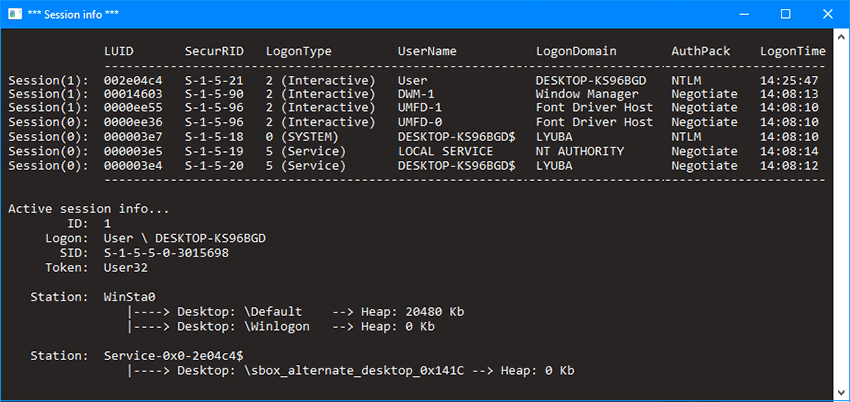
Task: Click the SecurRID column header
Action: pos(214,51)
